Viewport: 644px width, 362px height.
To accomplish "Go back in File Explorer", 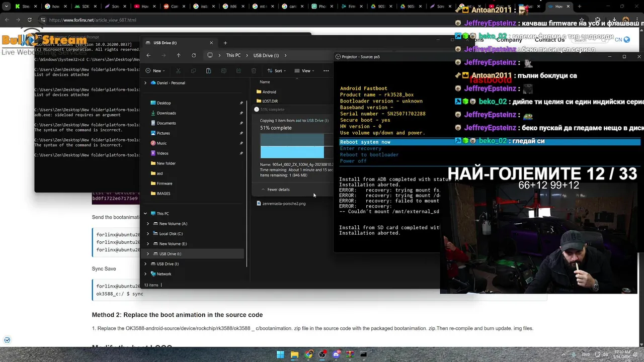I will click(x=148, y=55).
